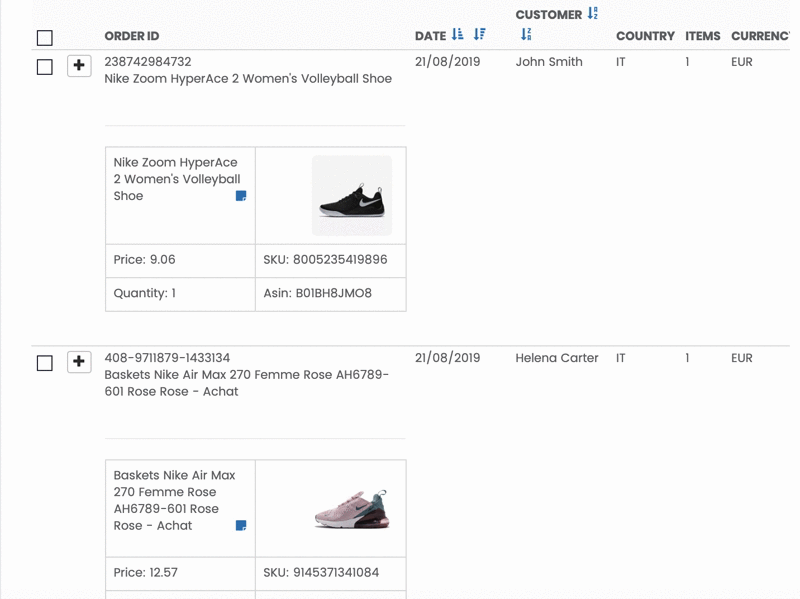Click customer name Helena Carter
The height and width of the screenshot is (599, 800).
tap(557, 358)
